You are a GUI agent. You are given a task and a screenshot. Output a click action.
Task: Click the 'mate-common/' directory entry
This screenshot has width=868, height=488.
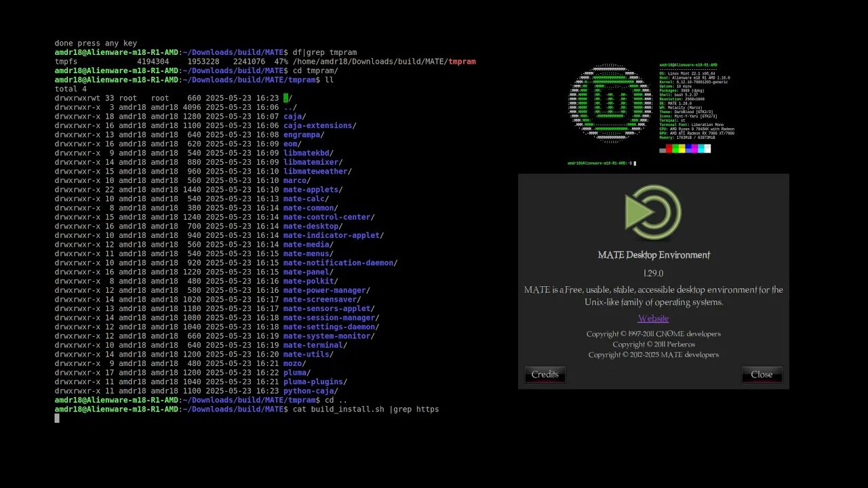pyautogui.click(x=311, y=208)
